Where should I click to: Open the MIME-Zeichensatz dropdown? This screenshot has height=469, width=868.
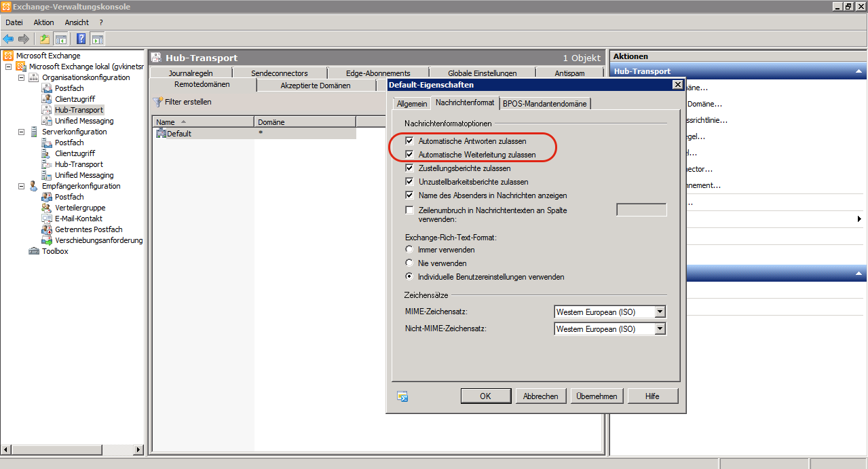[x=660, y=312]
